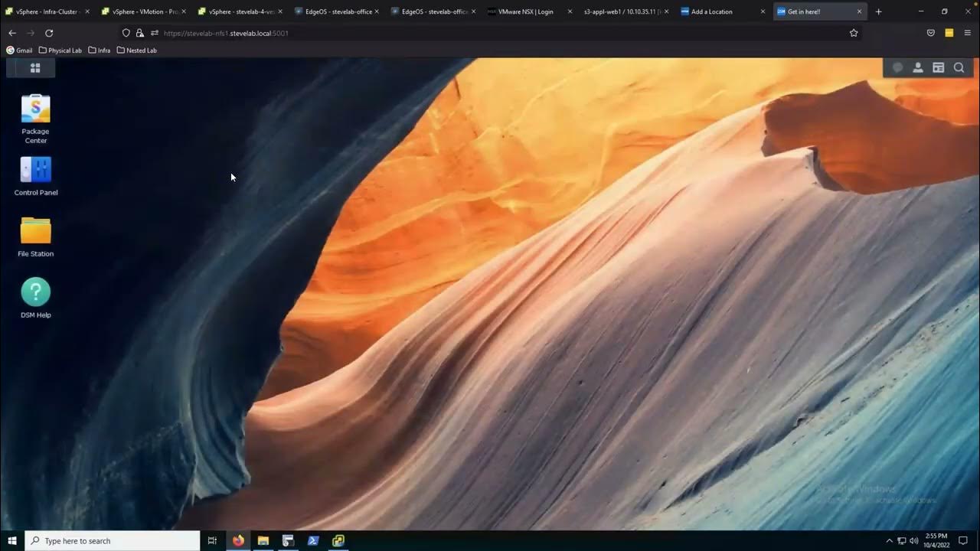Open the tracking protection shield icon

coord(126,33)
